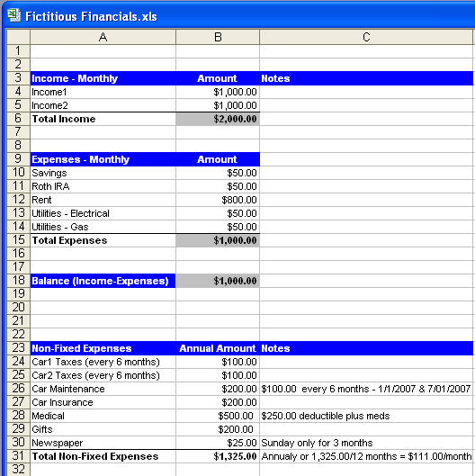Select the $2,000.00 total income cell
The width and height of the screenshot is (475, 476).
pos(218,119)
